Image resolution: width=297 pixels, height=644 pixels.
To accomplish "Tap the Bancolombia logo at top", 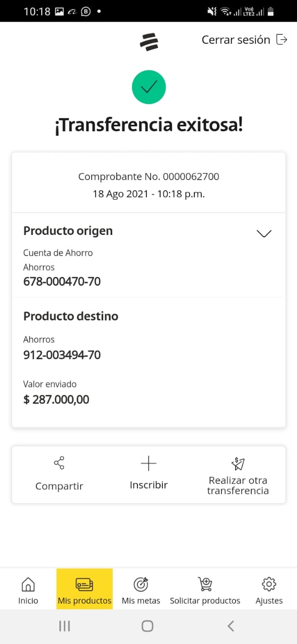I will coord(149,41).
